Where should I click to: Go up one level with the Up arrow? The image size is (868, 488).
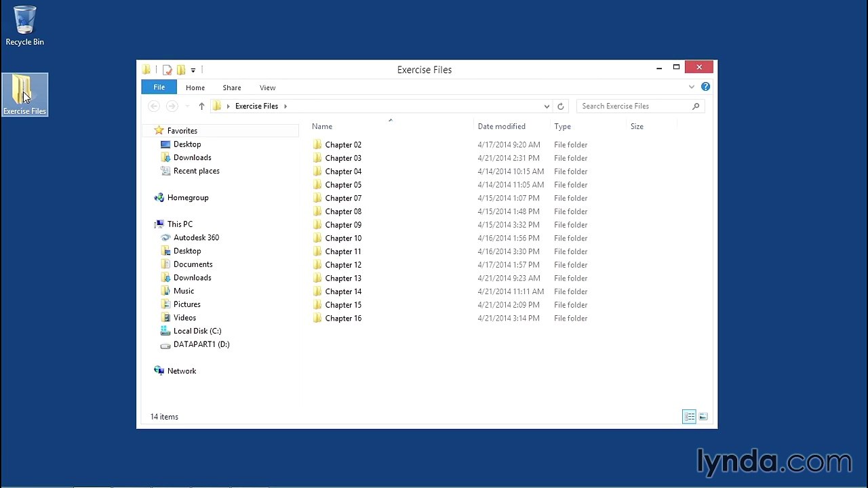coord(201,106)
